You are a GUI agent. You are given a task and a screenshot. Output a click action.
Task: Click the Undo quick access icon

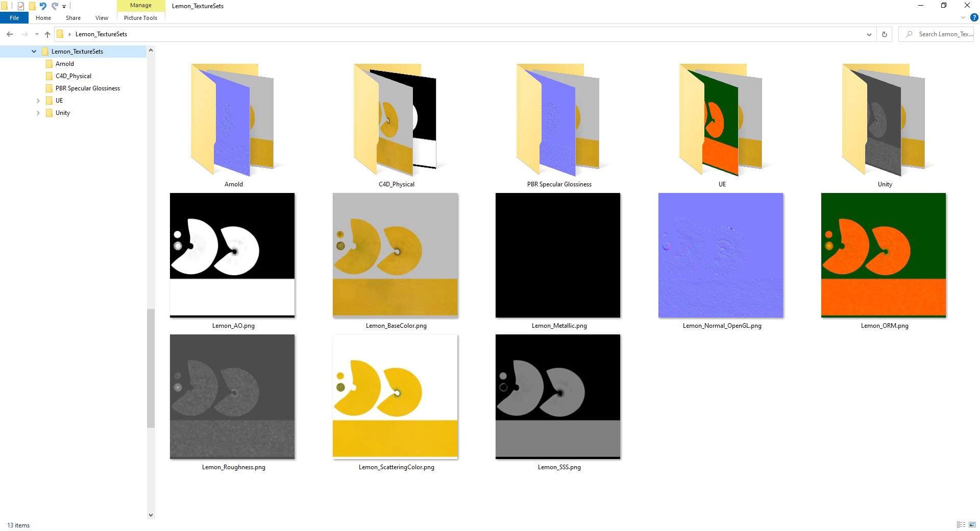coord(43,6)
